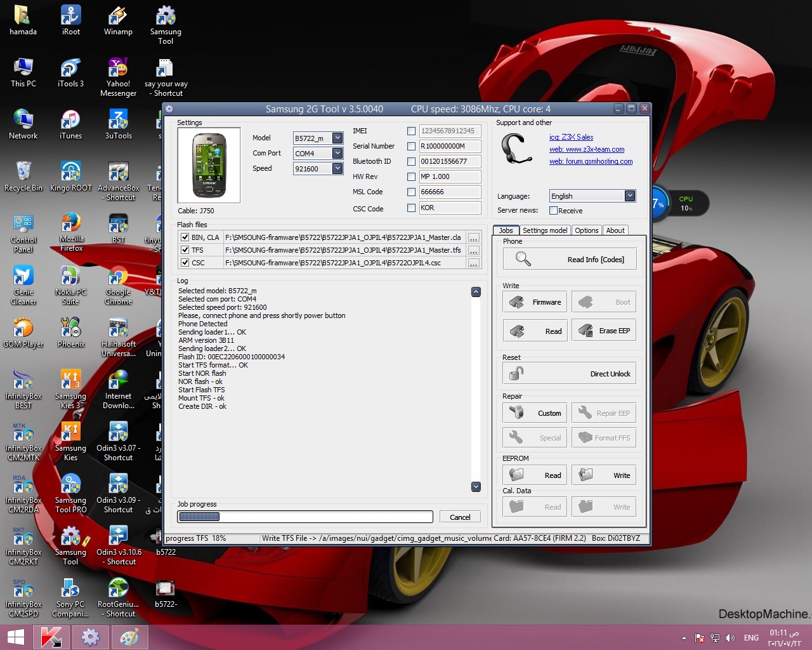The height and width of the screenshot is (650, 812).
Task: Click the EEPROM Write button
Action: click(604, 475)
